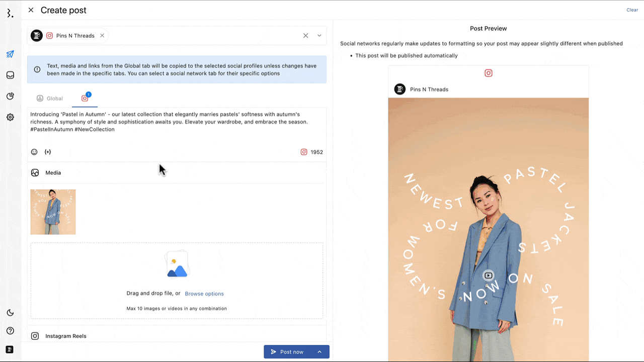Open the Analytics pie chart icon in sidebar
Image resolution: width=644 pixels, height=362 pixels.
pyautogui.click(x=10, y=96)
